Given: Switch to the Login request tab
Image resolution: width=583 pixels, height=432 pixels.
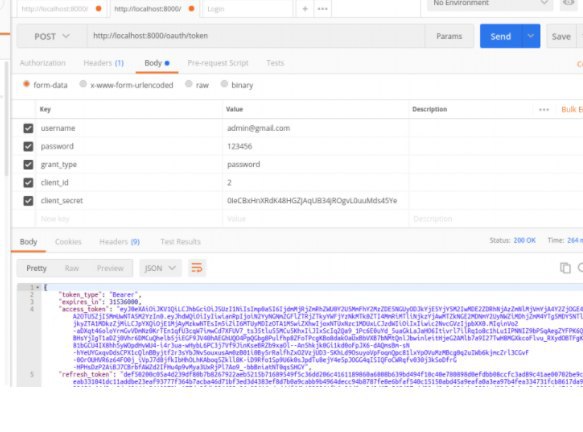Looking at the screenshot, I should [247, 9].
